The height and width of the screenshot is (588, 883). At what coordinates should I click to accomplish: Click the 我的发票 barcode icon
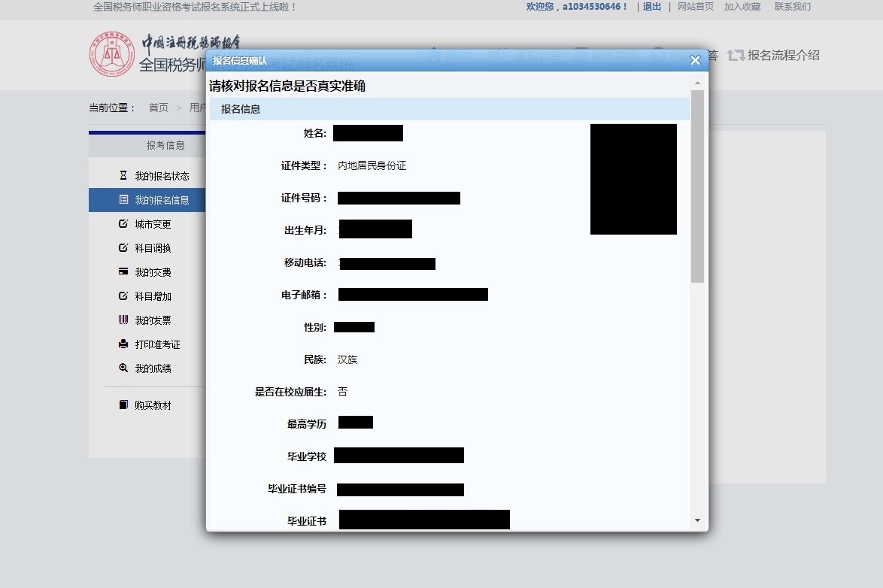tap(123, 320)
